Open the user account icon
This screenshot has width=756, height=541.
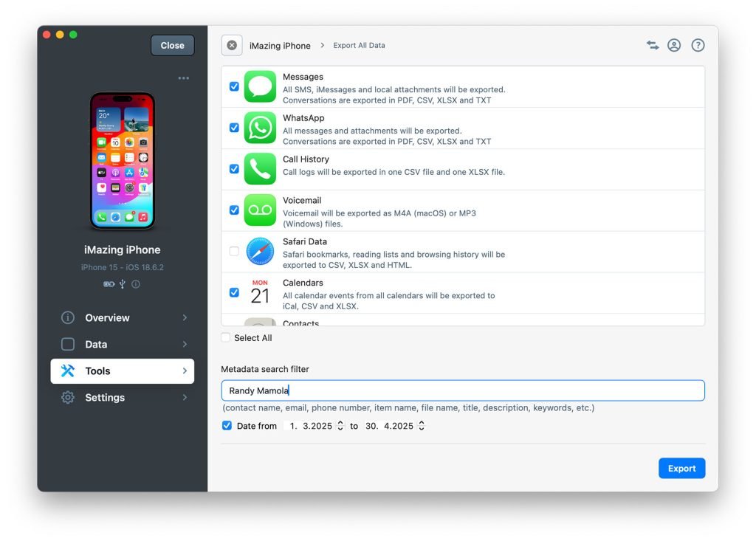[x=674, y=45]
